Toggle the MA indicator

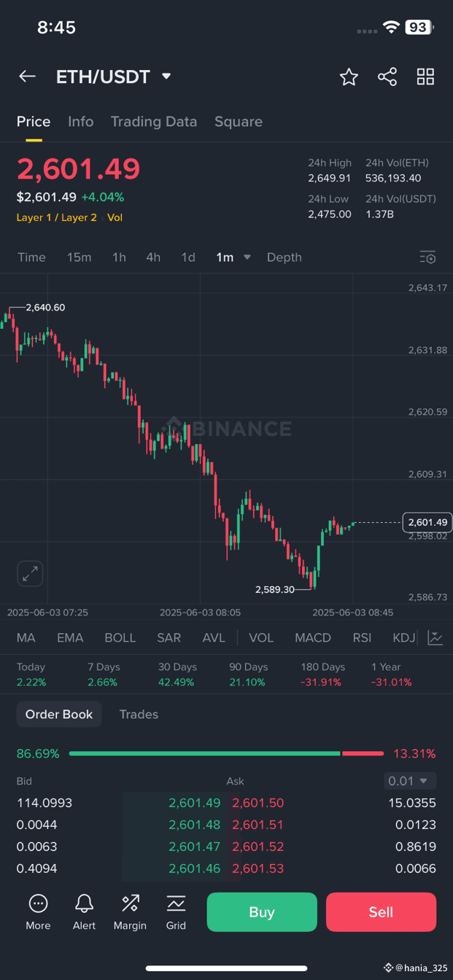coord(26,638)
